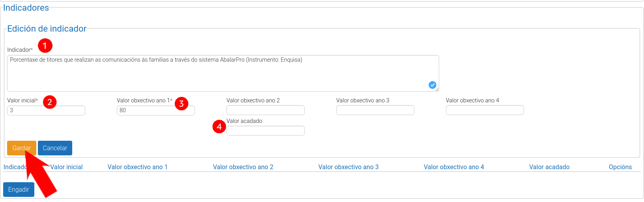This screenshot has height=202, width=644.
Task: Click the Valor inicial input field
Action: click(x=46, y=110)
